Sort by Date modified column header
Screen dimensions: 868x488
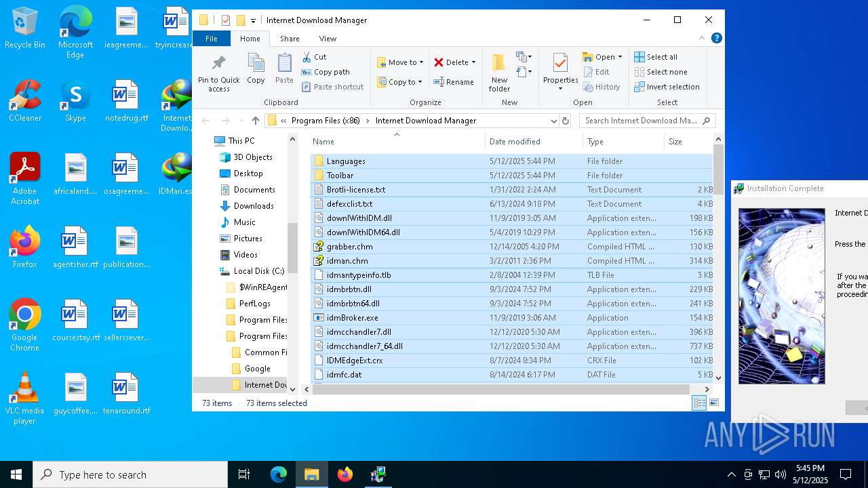(x=534, y=142)
